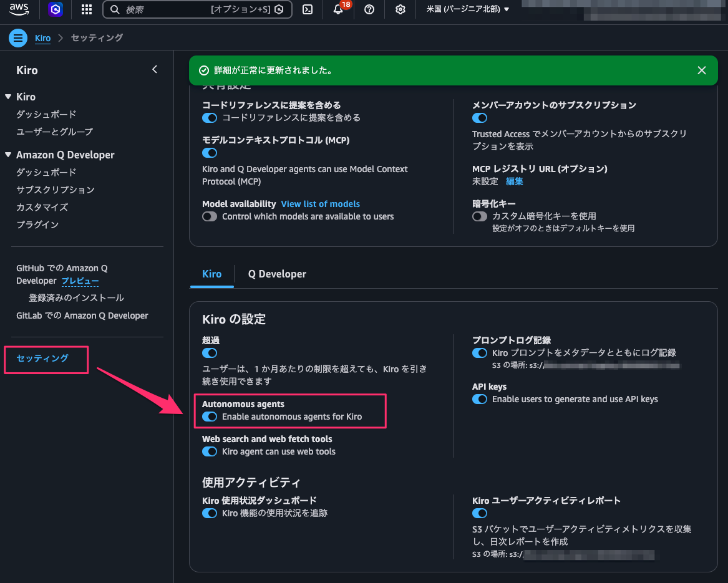Click GitHub での Amazon Q Developer entry

click(62, 274)
